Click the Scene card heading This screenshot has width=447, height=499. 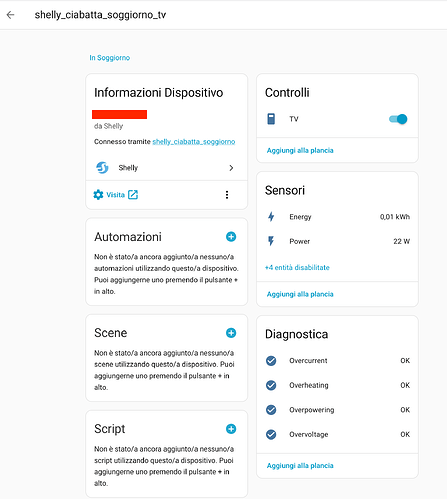point(111,333)
